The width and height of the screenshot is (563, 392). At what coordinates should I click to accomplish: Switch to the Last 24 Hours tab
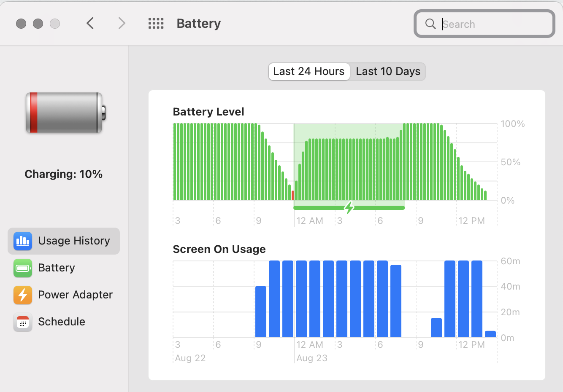click(x=309, y=72)
